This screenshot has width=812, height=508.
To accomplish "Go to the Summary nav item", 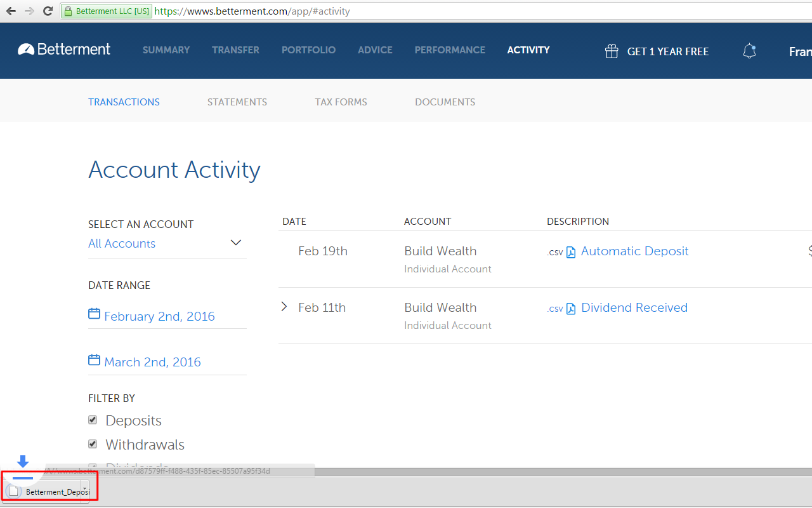I will [x=166, y=50].
